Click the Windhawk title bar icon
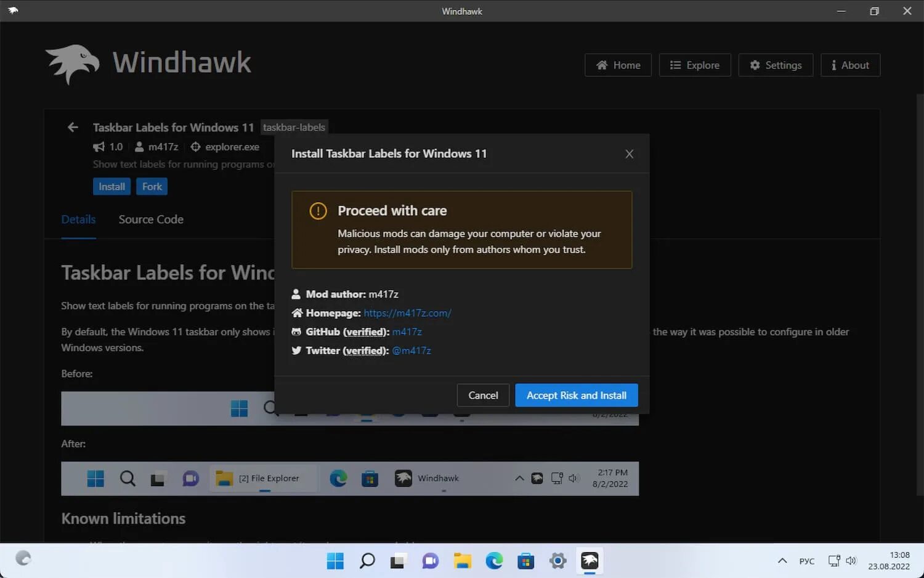This screenshot has height=578, width=924. (x=13, y=10)
